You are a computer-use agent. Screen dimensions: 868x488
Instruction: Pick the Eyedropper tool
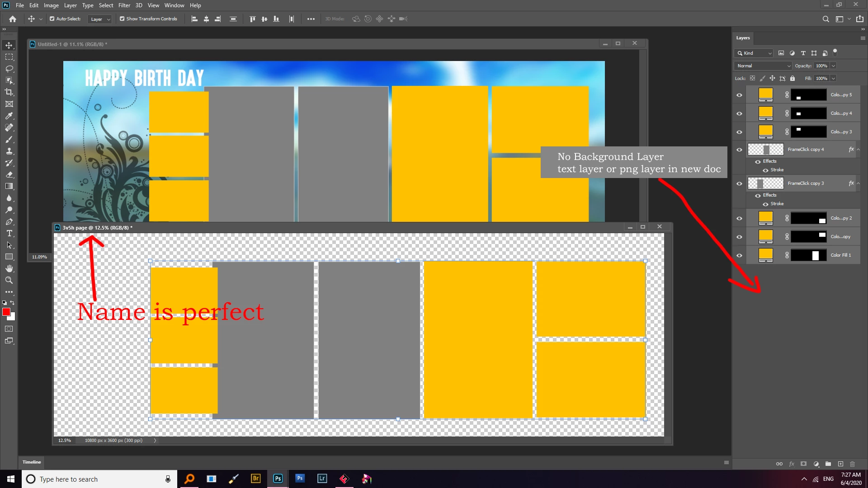coord(9,116)
